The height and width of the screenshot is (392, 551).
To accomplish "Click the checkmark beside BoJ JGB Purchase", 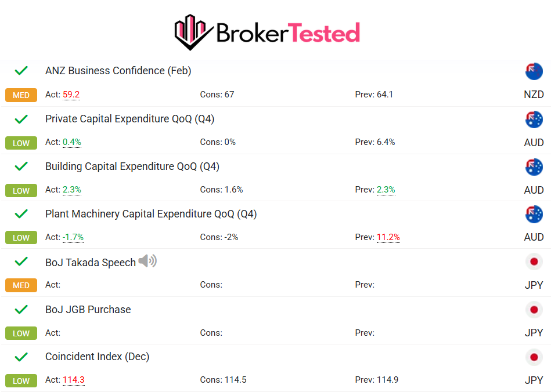I will (21, 309).
